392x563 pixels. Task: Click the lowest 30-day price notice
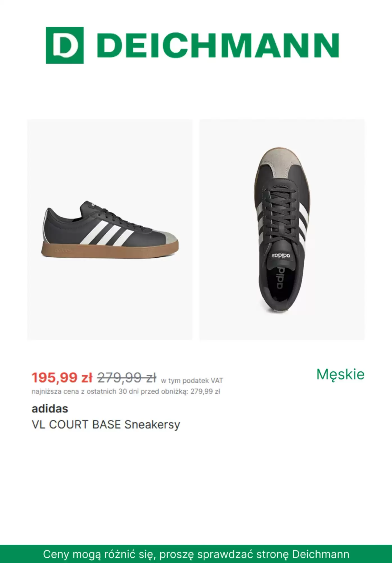click(x=126, y=392)
